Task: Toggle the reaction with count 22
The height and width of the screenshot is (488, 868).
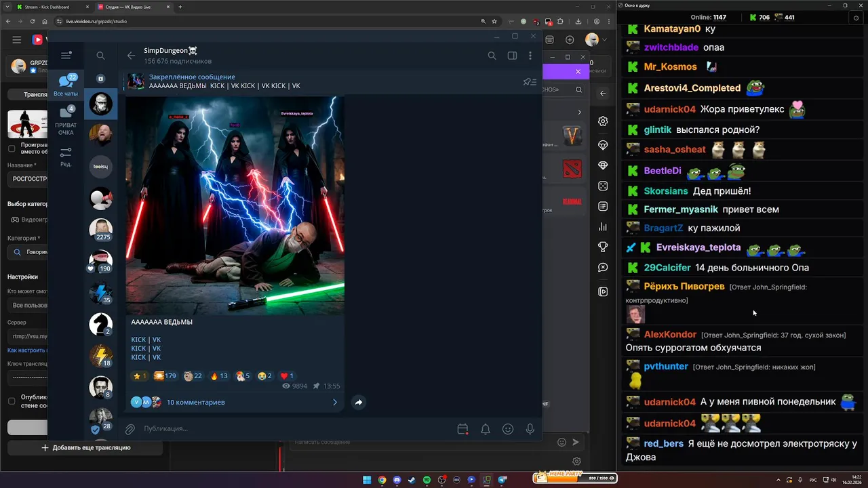Action: click(193, 375)
